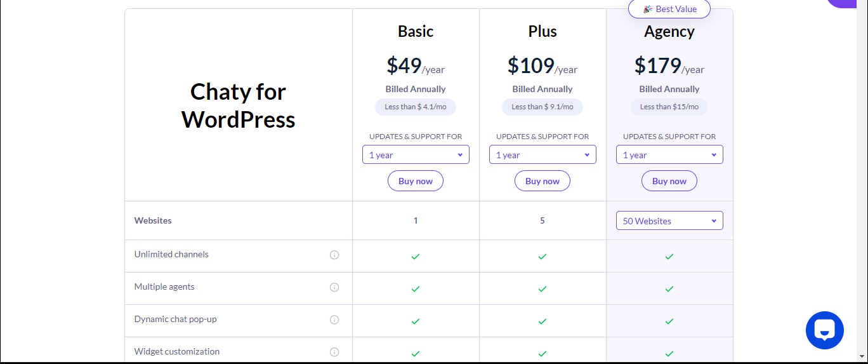The width and height of the screenshot is (868, 364).
Task: Click the Best Value badge
Action: click(x=669, y=9)
